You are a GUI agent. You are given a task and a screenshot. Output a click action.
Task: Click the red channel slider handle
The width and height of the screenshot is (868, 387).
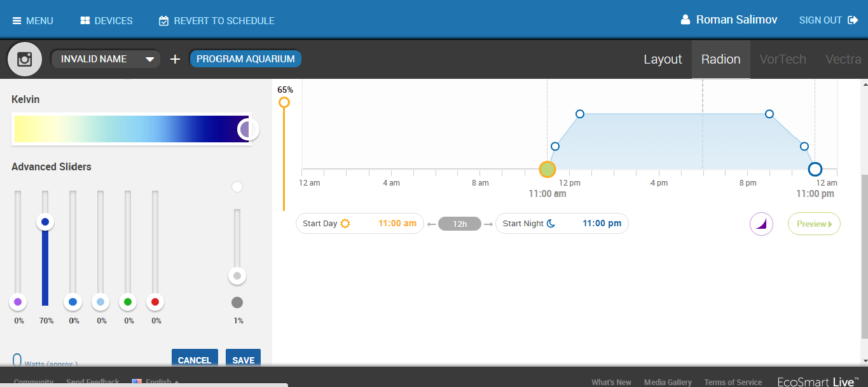[x=155, y=302]
